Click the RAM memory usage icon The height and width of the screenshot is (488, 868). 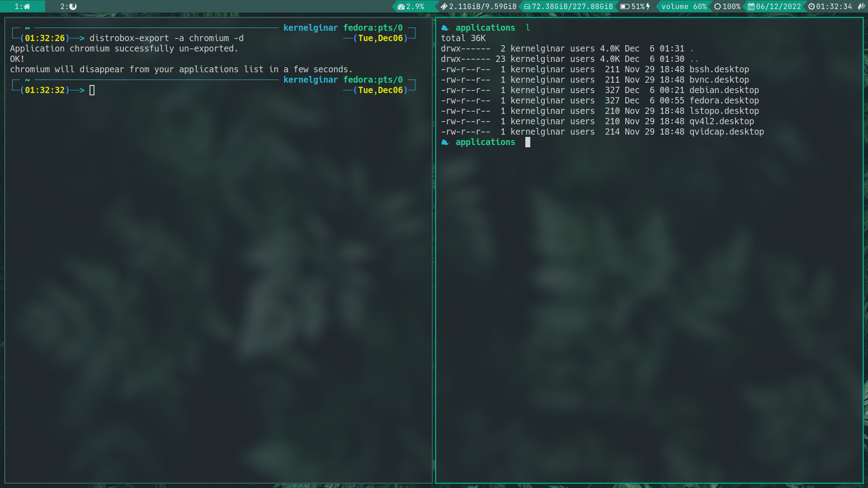444,6
